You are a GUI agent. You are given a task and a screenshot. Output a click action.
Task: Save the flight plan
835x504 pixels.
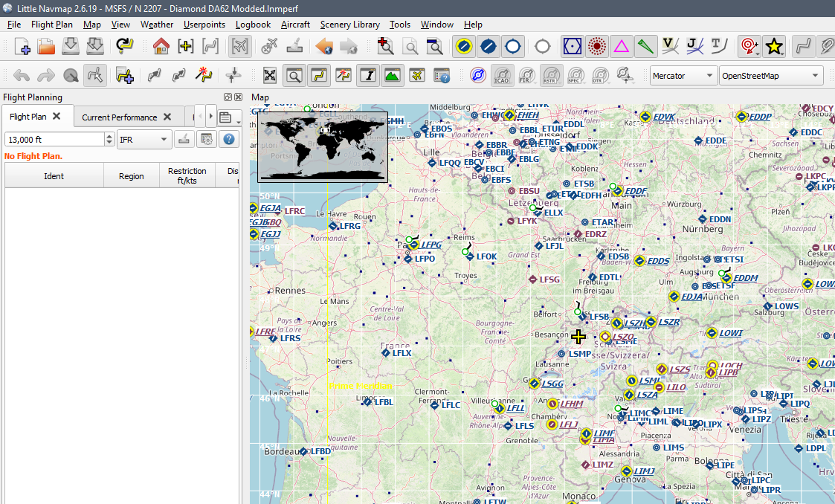coord(71,47)
